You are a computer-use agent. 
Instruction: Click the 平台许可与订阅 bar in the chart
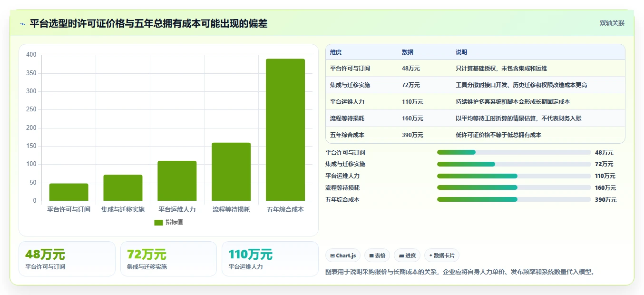(x=68, y=192)
